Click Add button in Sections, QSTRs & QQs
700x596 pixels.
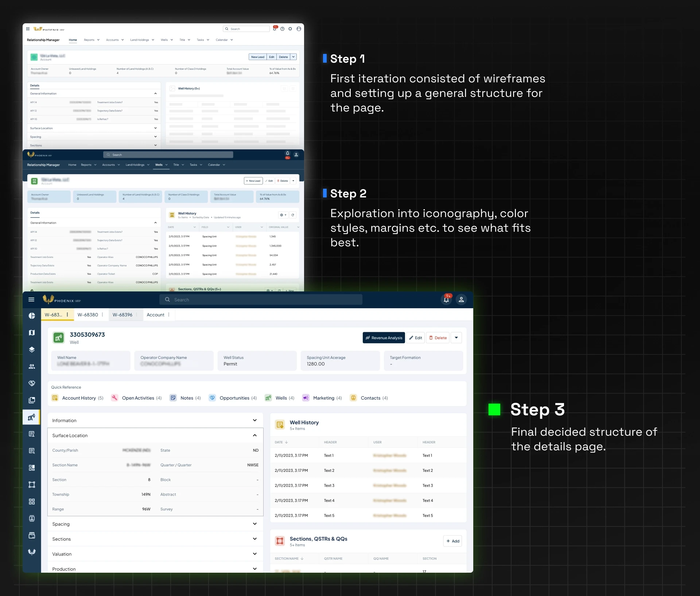pos(452,541)
